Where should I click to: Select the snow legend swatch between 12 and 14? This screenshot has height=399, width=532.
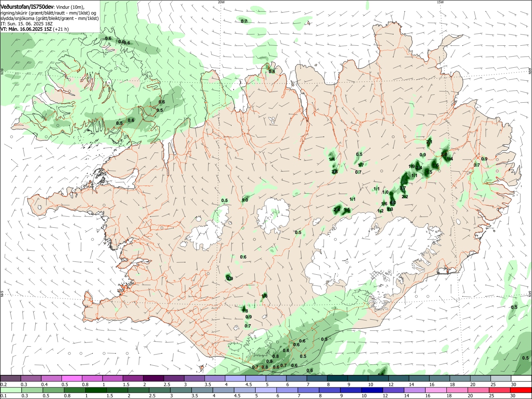pyautogui.click(x=399, y=378)
